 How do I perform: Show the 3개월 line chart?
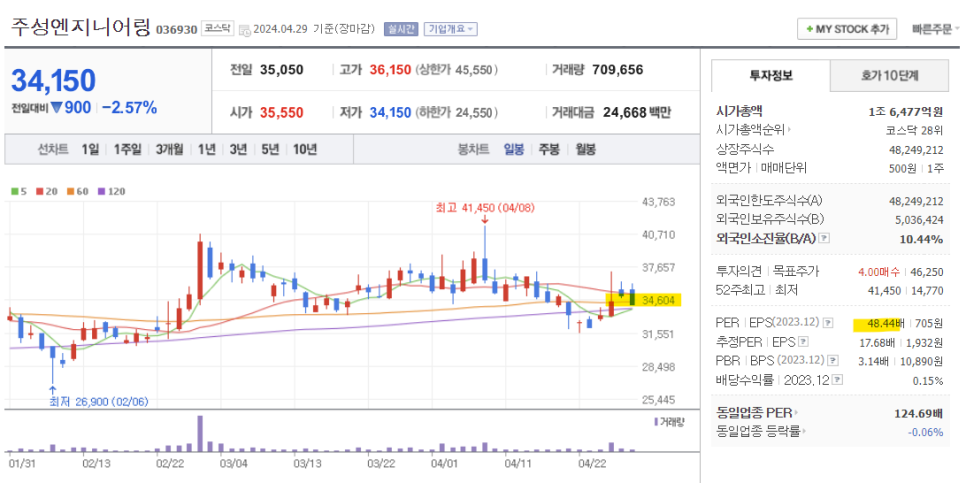pos(169,149)
